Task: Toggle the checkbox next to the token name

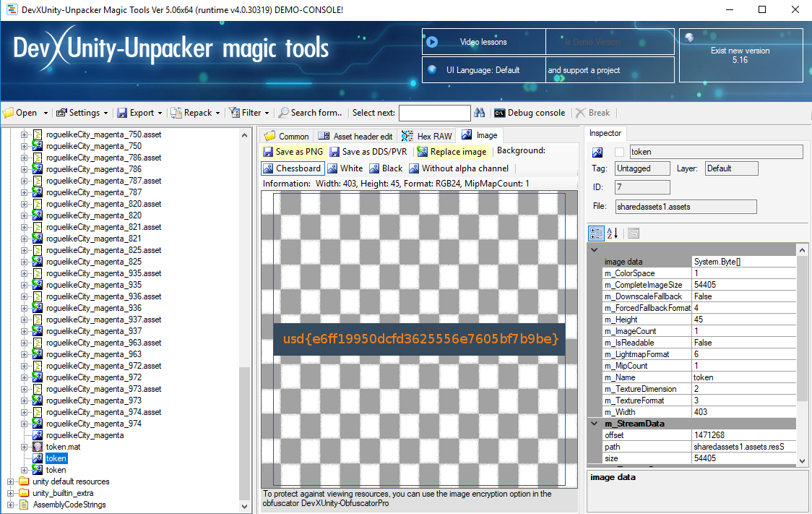Action: tap(619, 152)
